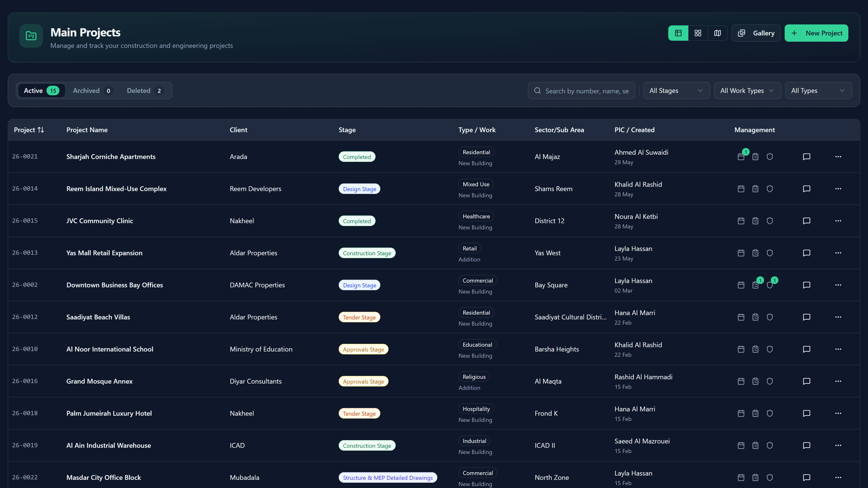Viewport: 868px width, 488px height.
Task: Click Approvals Stage badge for Grand Mosque Annex
Action: pyautogui.click(x=363, y=381)
